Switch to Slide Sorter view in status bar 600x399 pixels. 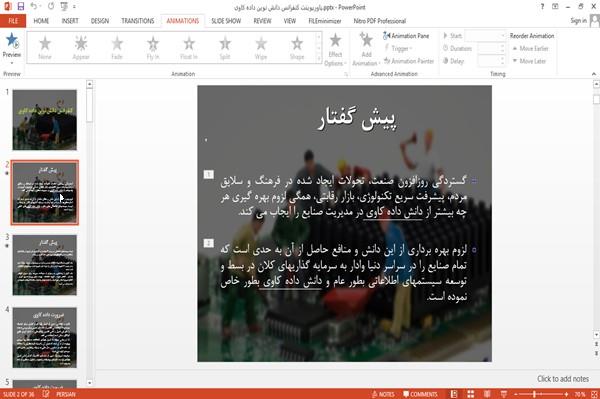[471, 394]
